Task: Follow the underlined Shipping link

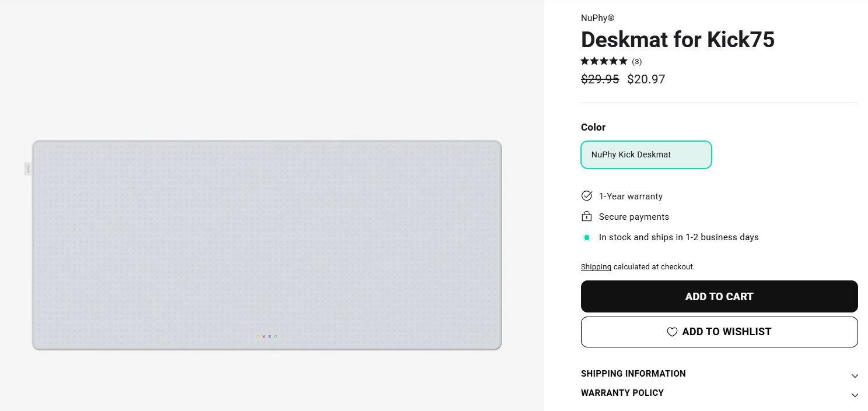Action: 596,267
